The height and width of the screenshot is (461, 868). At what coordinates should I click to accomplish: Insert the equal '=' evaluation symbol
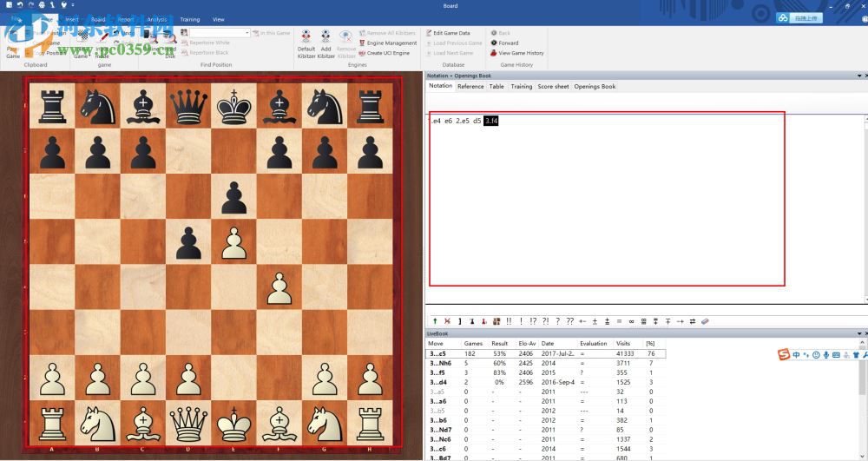619,321
